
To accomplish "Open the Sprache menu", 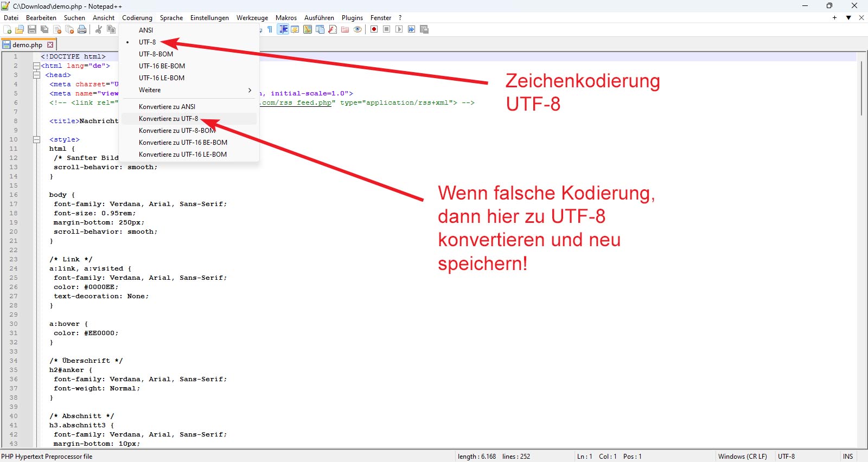I will [171, 18].
